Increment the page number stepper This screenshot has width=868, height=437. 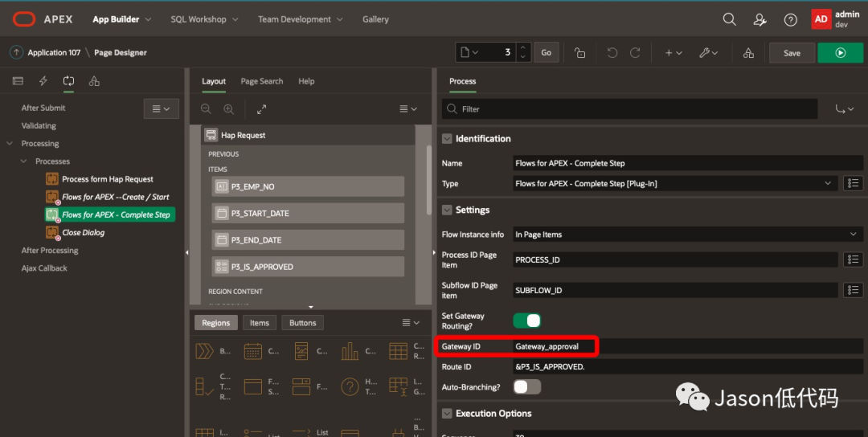click(522, 48)
